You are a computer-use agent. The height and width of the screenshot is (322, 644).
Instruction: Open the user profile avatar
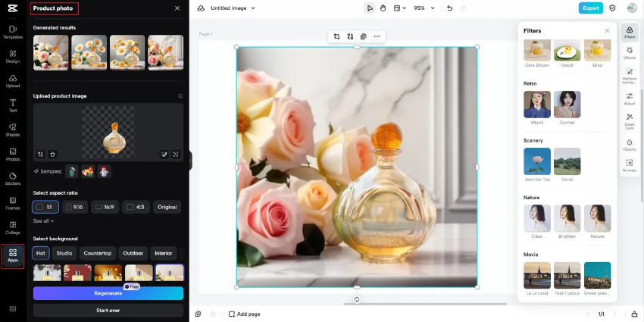point(632,8)
